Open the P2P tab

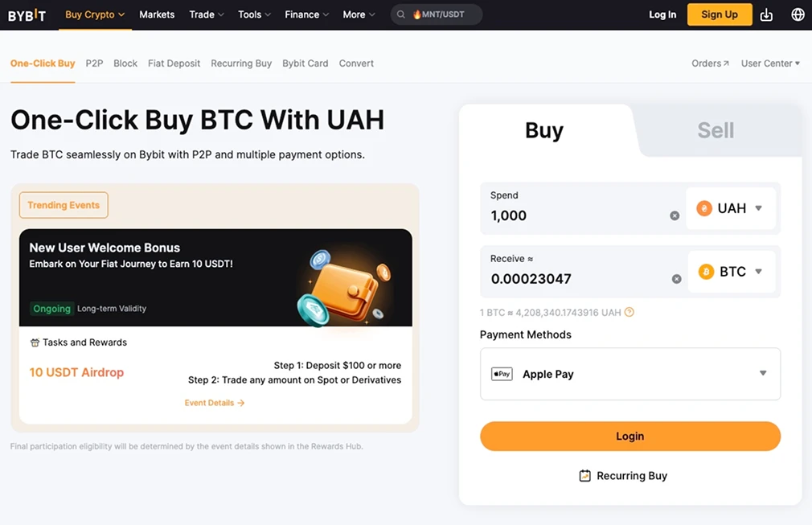(93, 63)
